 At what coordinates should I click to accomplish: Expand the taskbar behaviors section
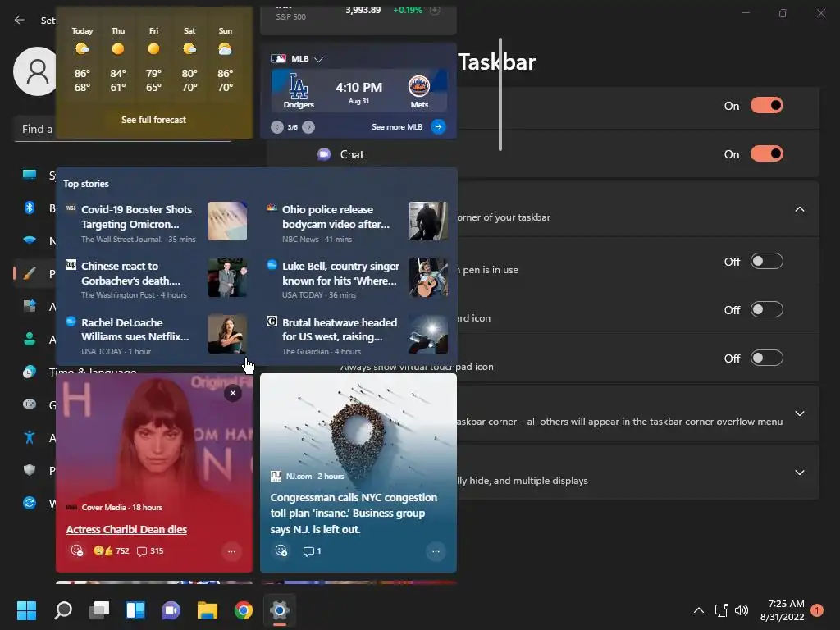pos(799,472)
